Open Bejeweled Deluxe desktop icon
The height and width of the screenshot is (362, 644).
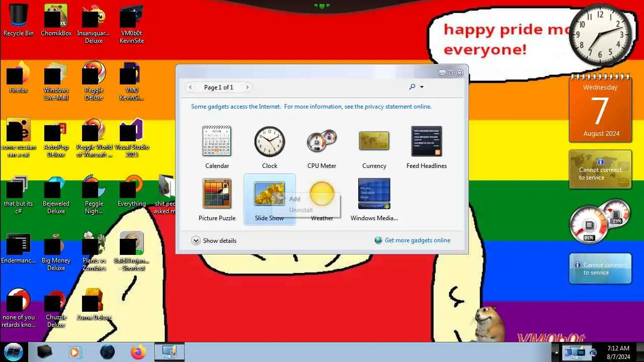coord(56,195)
